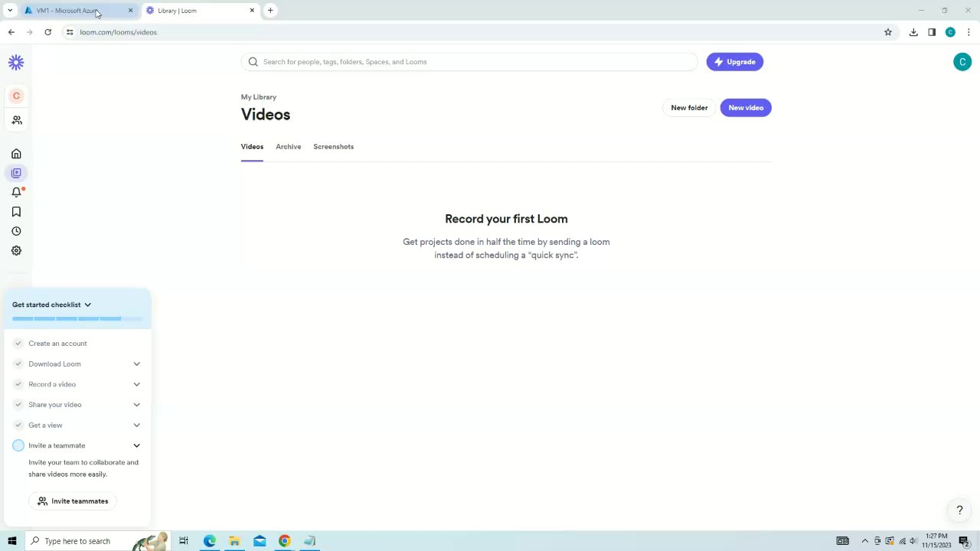980x551 pixels.
Task: Collapse the Invite a teammate chevron
Action: 137,445
